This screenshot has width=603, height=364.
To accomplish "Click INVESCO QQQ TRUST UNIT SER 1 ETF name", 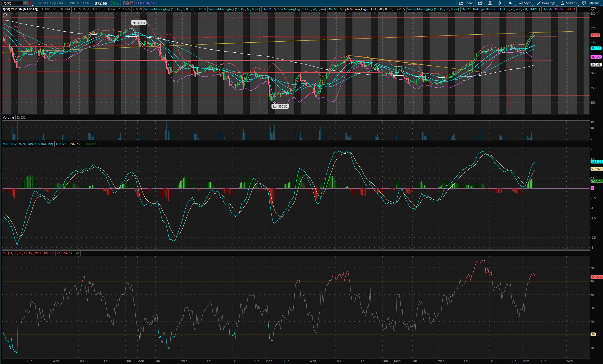I will point(63,3).
